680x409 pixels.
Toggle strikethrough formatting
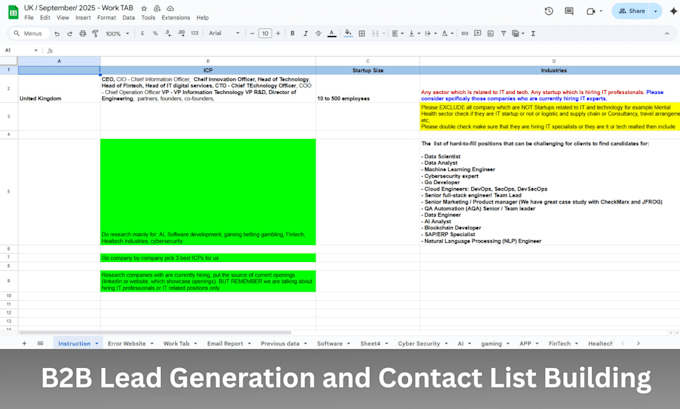tap(318, 33)
